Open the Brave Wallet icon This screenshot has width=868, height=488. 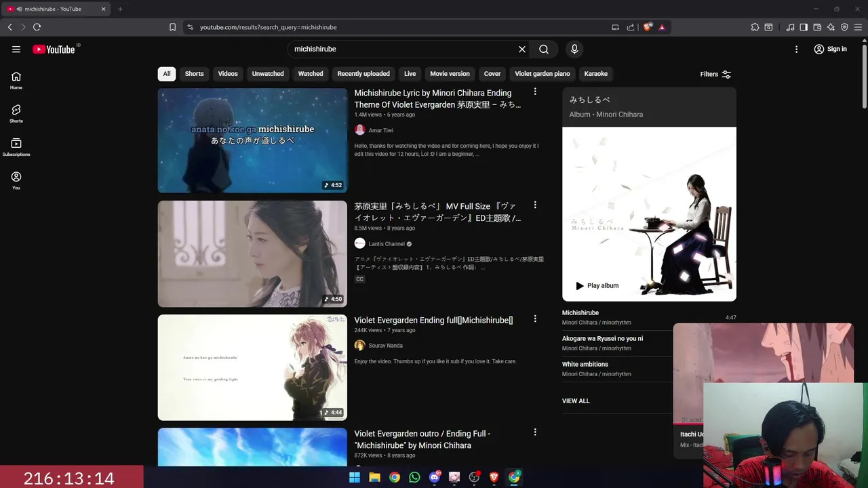pos(817,27)
